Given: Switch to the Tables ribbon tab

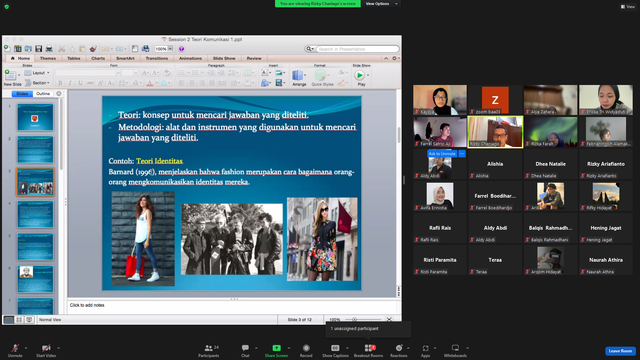Looking at the screenshot, I should tap(74, 58).
